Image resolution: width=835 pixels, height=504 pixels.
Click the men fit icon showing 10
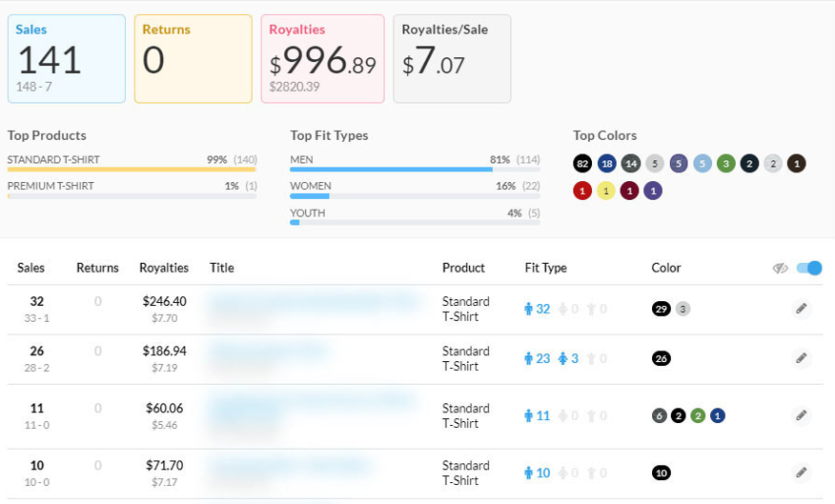[530, 473]
